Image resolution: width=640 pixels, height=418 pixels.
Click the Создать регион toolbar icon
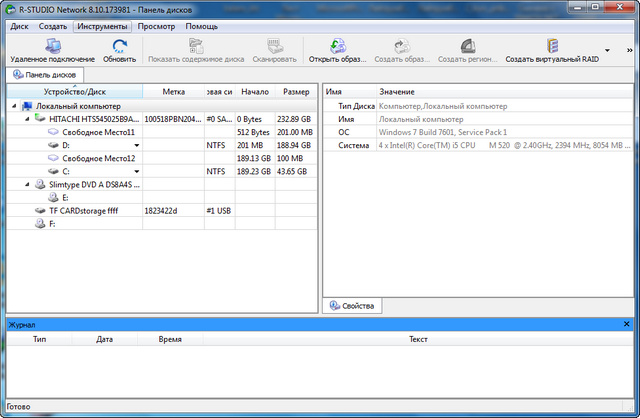click(467, 46)
